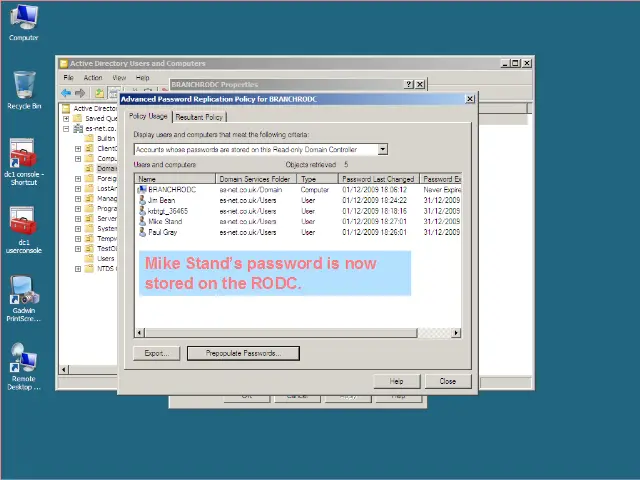Image resolution: width=640 pixels, height=480 pixels.
Task: Select the Mike Stand row name
Action: coord(165,222)
